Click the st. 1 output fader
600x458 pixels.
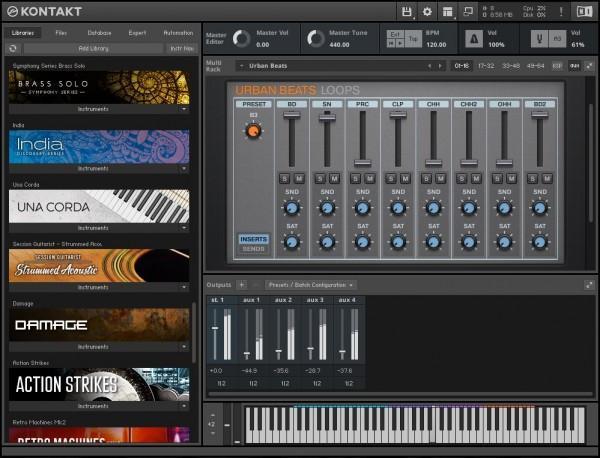(x=215, y=328)
